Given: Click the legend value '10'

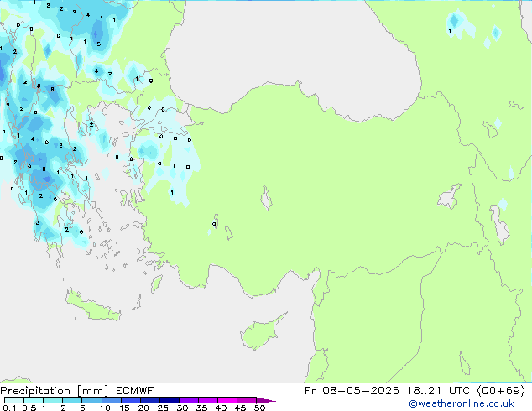Looking at the screenshot, I should tap(105, 408).
